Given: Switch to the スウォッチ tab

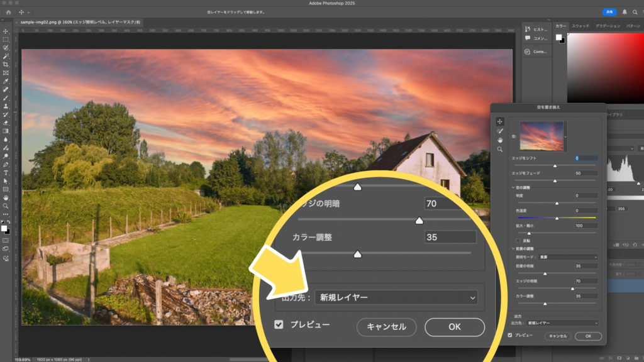Looking at the screenshot, I should 582,26.
